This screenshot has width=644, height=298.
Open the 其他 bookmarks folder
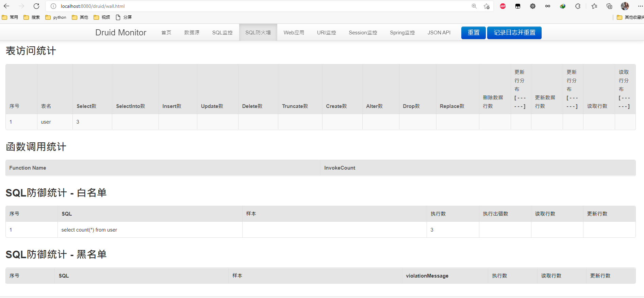[x=80, y=17]
